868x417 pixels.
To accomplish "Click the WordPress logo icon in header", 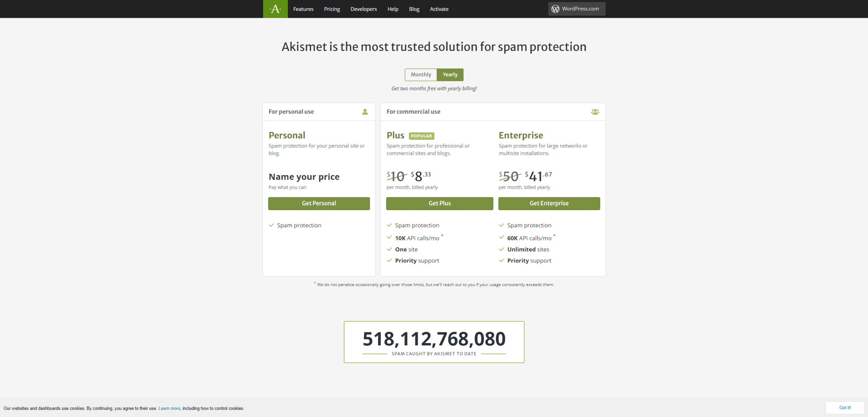I will (x=555, y=9).
